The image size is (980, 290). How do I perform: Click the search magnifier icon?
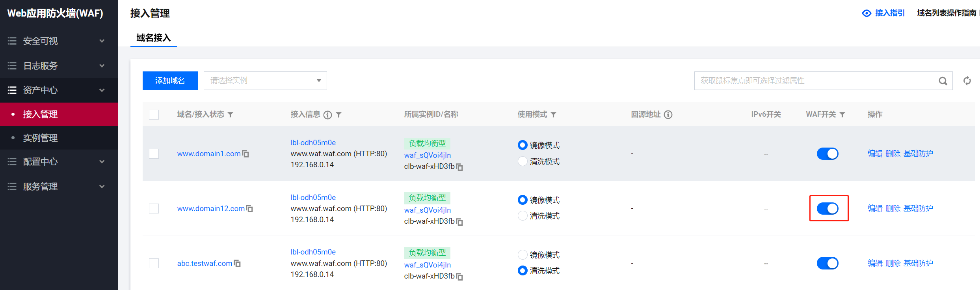[943, 81]
